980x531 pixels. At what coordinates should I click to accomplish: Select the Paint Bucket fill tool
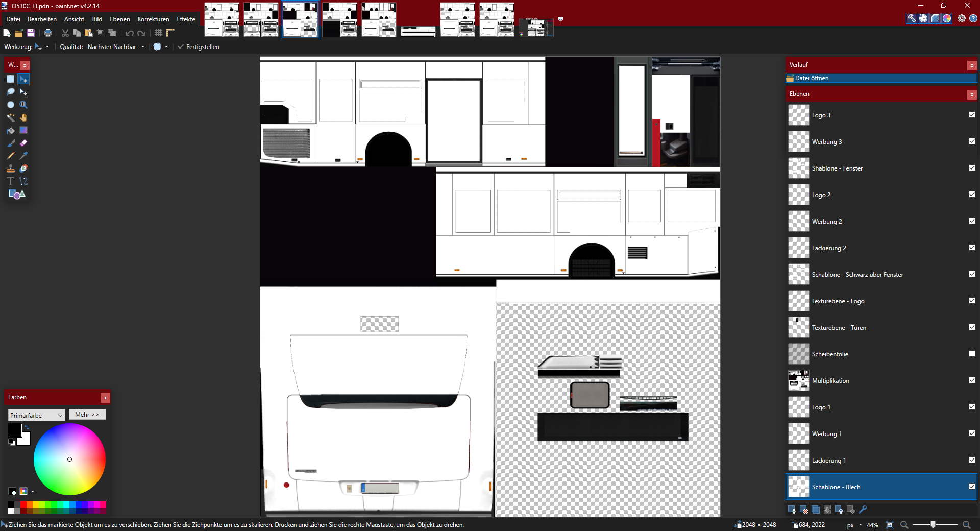10,130
